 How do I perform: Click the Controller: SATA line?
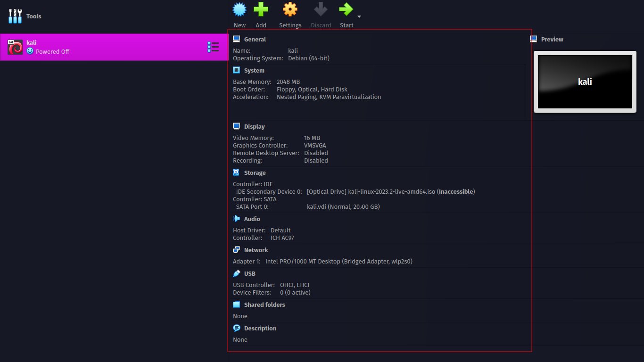click(255, 199)
